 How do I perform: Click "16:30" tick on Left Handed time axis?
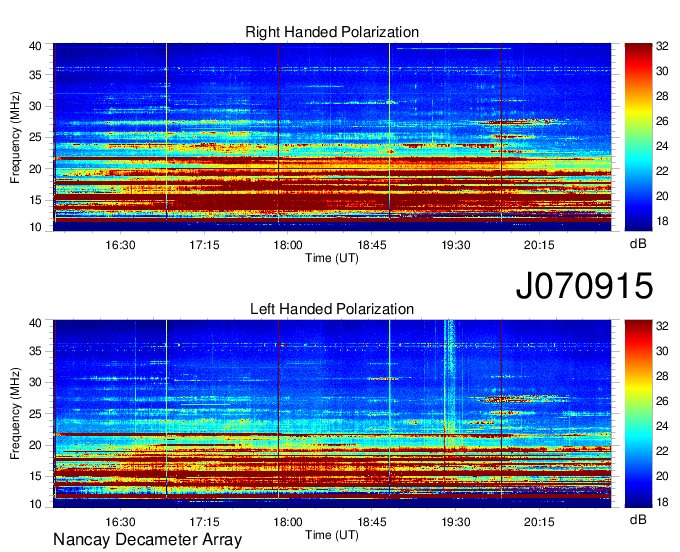point(120,522)
